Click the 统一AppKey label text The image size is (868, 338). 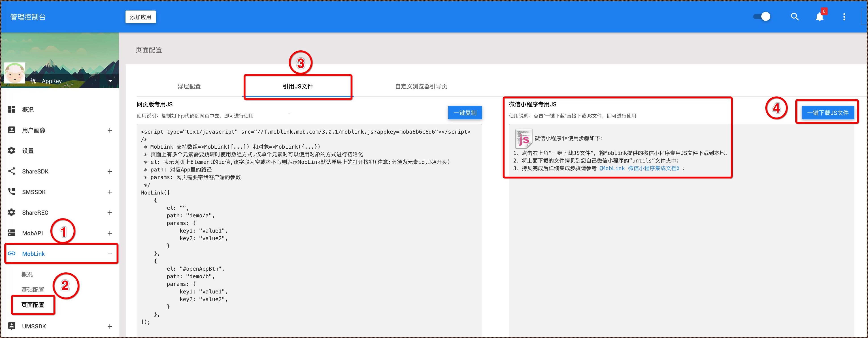click(46, 81)
